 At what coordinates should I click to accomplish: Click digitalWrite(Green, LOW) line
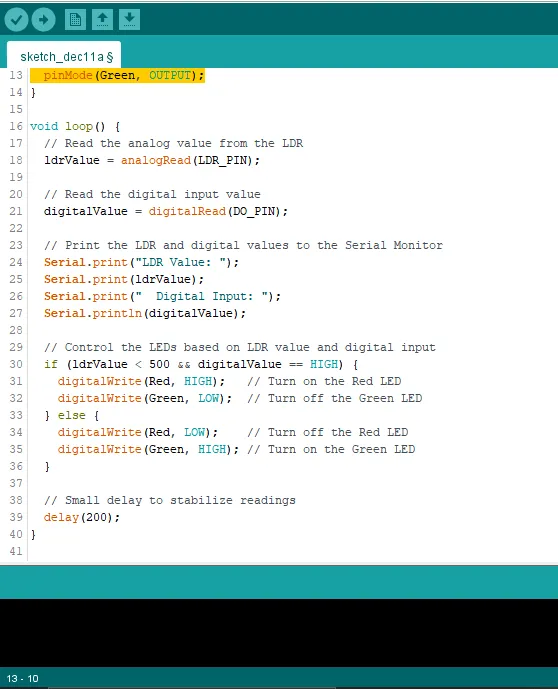(x=145, y=398)
